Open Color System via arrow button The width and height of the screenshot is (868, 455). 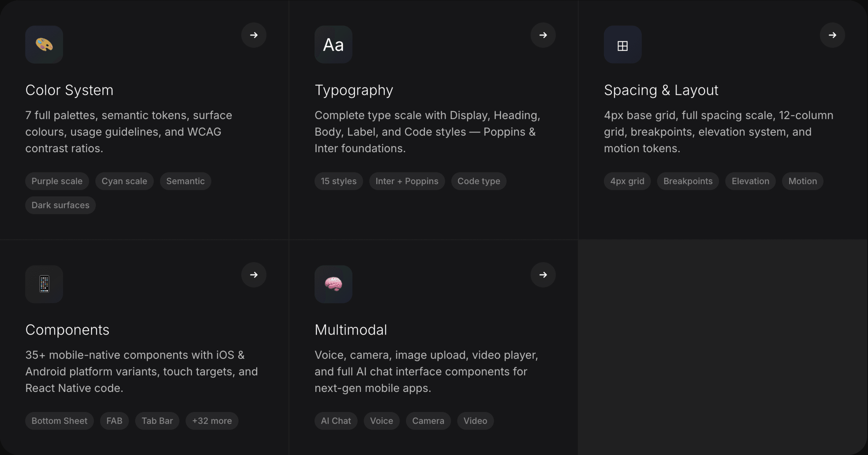click(254, 35)
